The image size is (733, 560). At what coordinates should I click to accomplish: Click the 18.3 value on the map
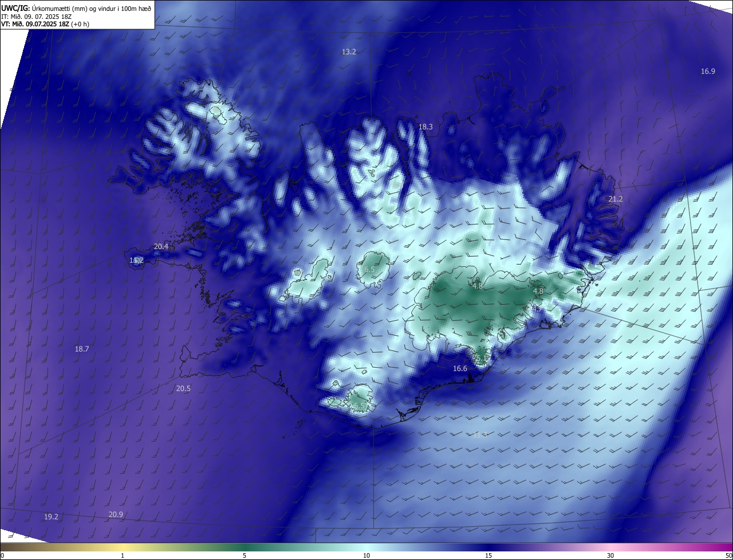point(425,127)
